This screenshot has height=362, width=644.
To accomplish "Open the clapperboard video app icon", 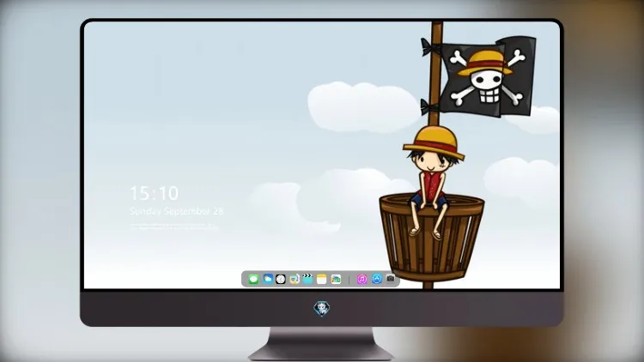I will tap(307, 279).
